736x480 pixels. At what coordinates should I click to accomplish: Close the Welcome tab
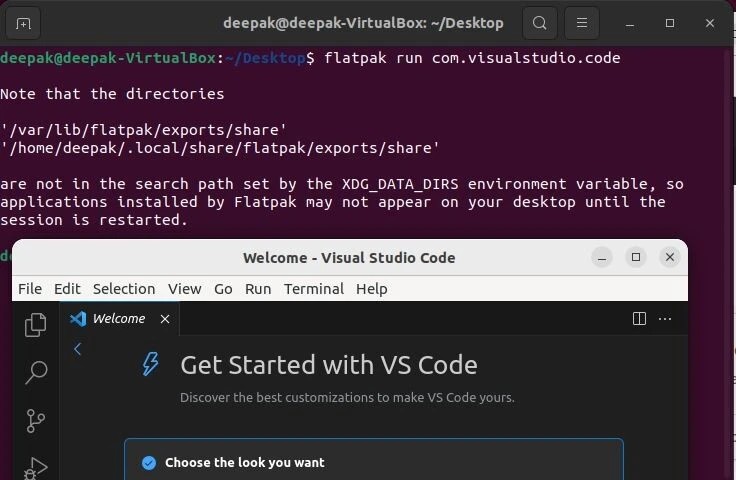click(x=165, y=319)
